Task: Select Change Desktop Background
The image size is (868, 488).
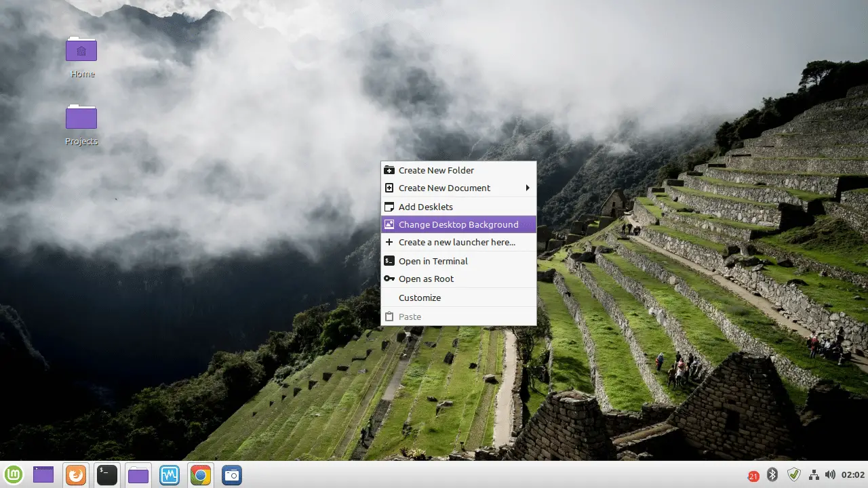Action: (x=458, y=224)
